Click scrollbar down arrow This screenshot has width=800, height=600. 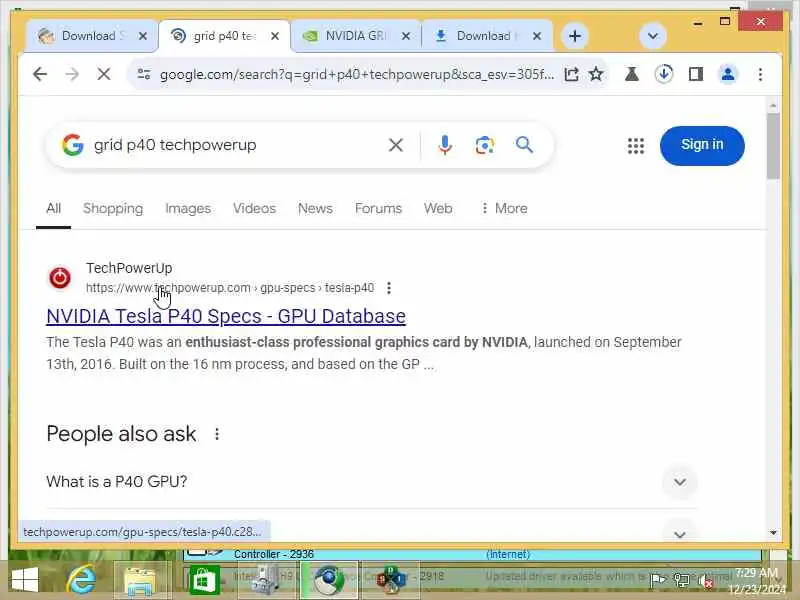773,533
